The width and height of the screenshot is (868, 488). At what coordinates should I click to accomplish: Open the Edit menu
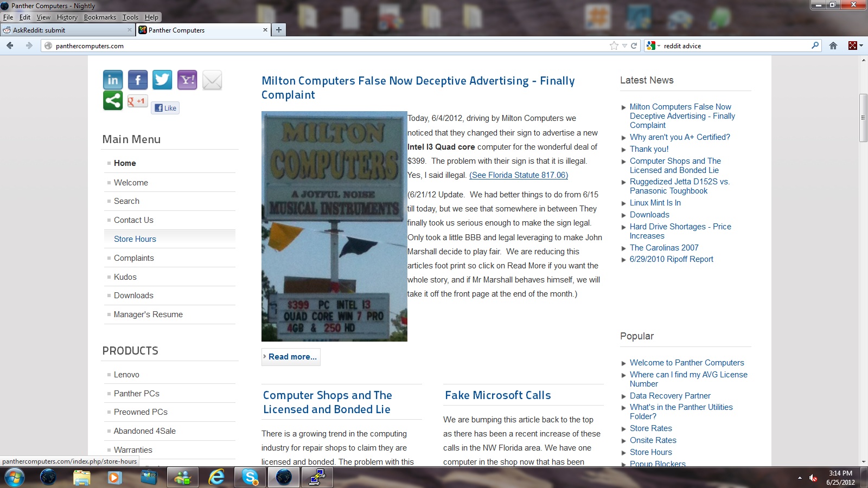pos(25,17)
